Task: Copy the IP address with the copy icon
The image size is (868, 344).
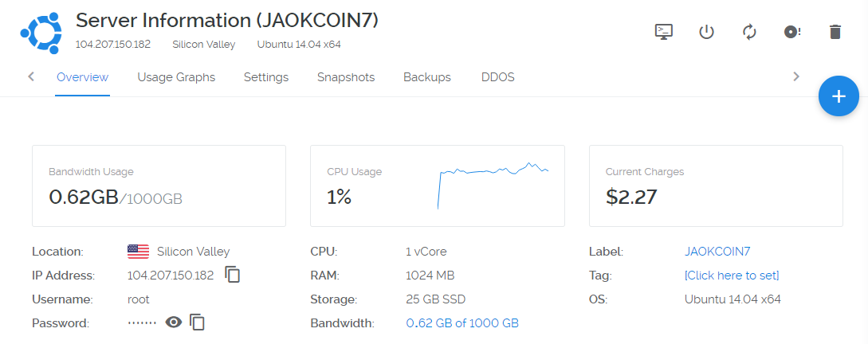Action: [x=233, y=274]
